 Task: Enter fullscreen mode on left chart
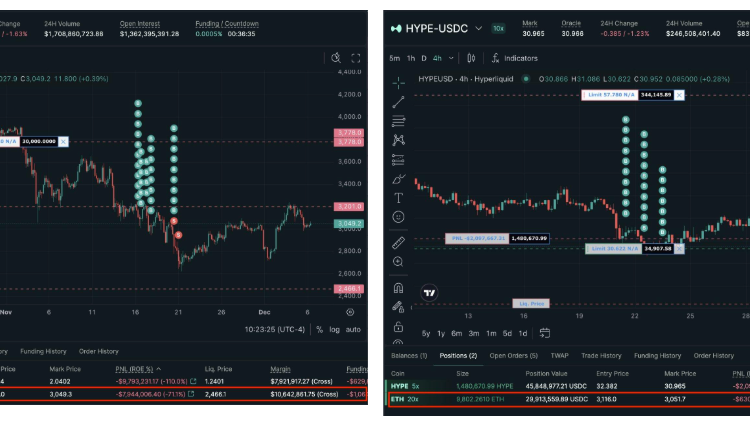coord(355,58)
